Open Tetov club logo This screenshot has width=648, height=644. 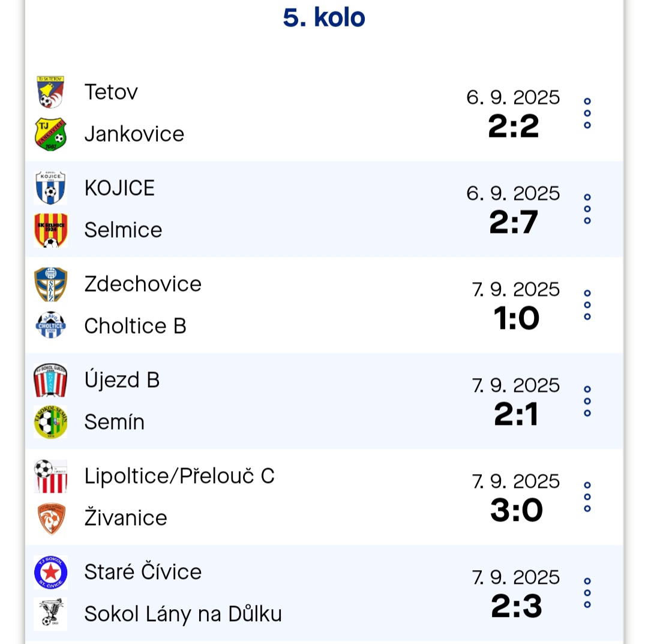50,92
